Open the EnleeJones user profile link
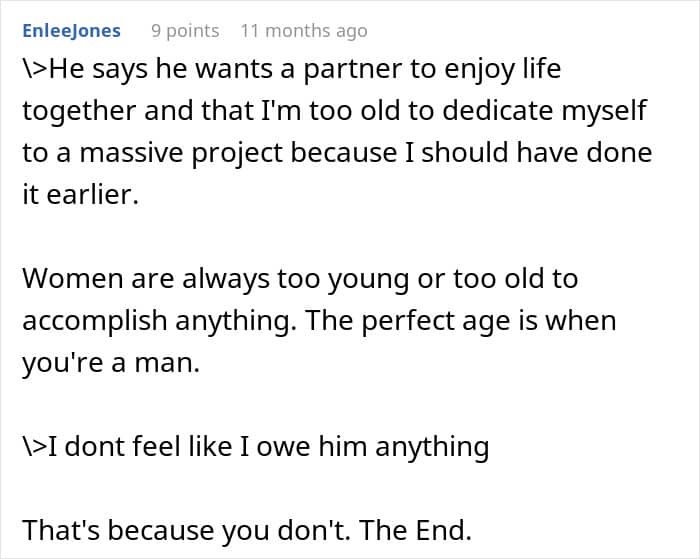Image resolution: width=700 pixels, height=559 pixels. 71,31
